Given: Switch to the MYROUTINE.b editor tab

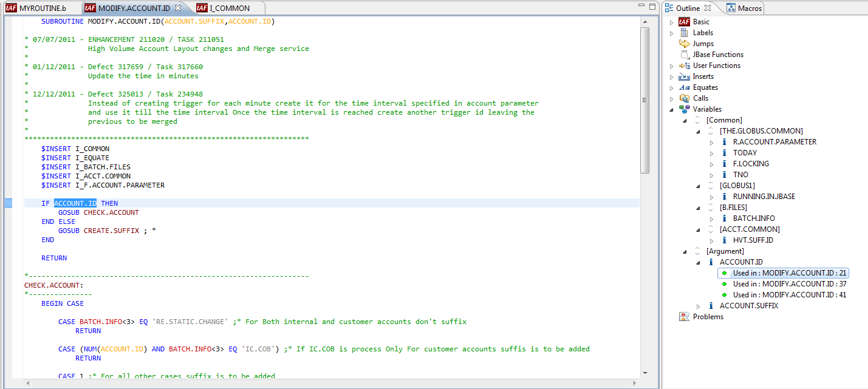Looking at the screenshot, I should click(x=36, y=8).
